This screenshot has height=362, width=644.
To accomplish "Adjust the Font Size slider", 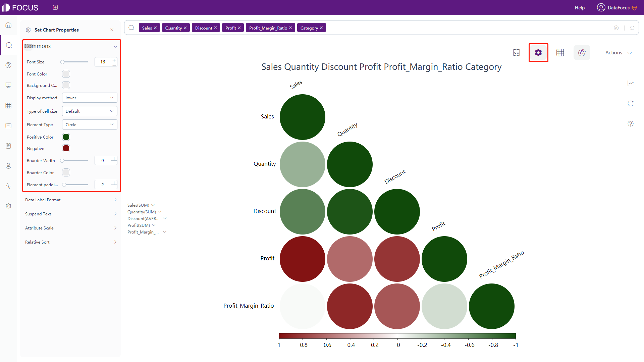I will click(x=74, y=62).
